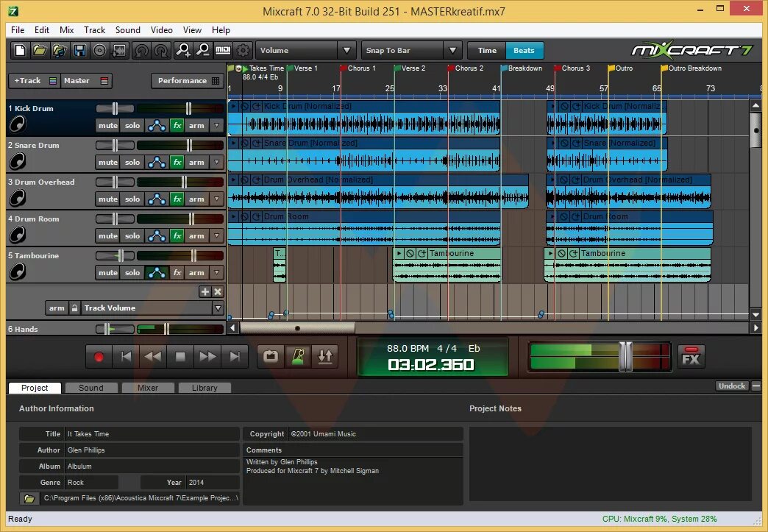This screenshot has width=768, height=532.
Task: Open the Performance panel button
Action: coord(188,81)
